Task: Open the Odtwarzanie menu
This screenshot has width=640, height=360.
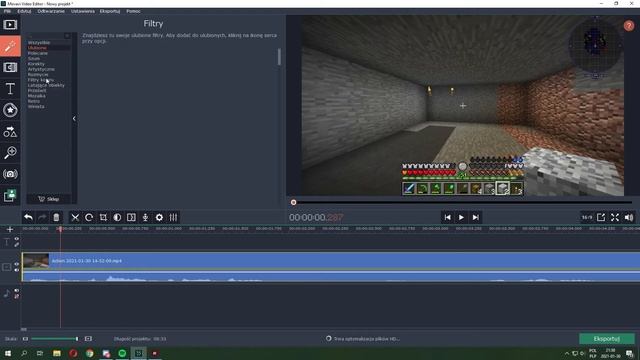Action: click(x=51, y=11)
